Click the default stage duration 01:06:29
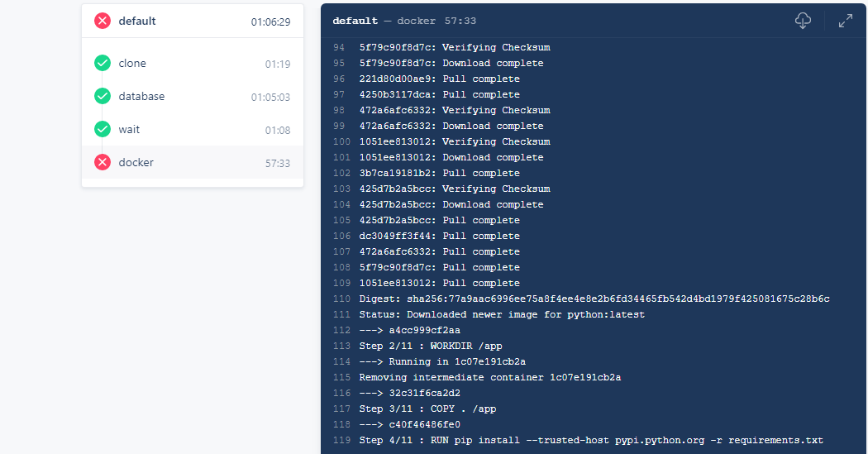Screen dimensions: 868x454 click(270, 22)
